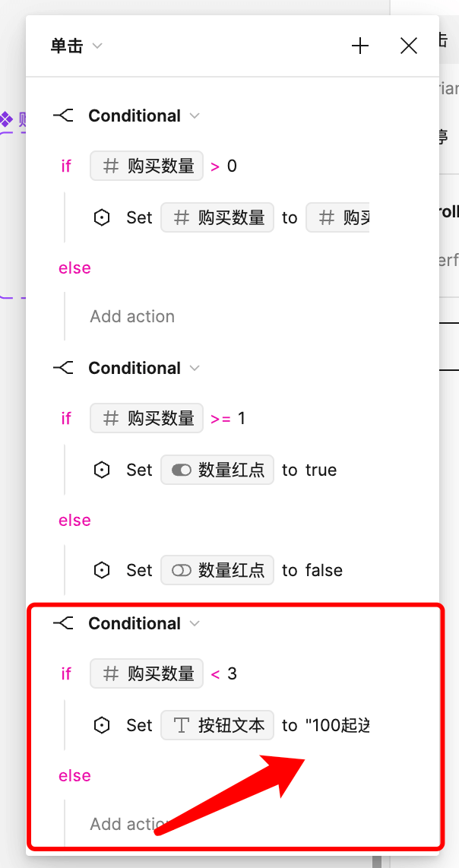Click the branch icon on the highlighted Conditional
Image resolution: width=459 pixels, height=868 pixels.
[64, 623]
